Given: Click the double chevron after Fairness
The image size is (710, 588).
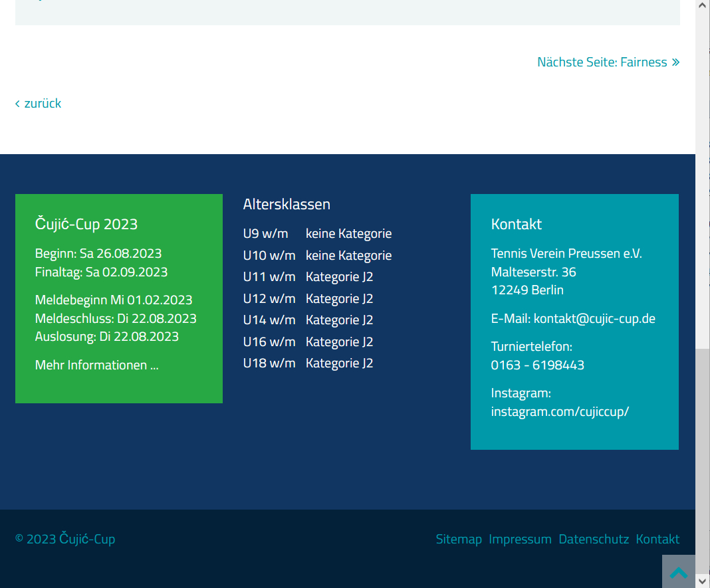Looking at the screenshot, I should point(675,62).
